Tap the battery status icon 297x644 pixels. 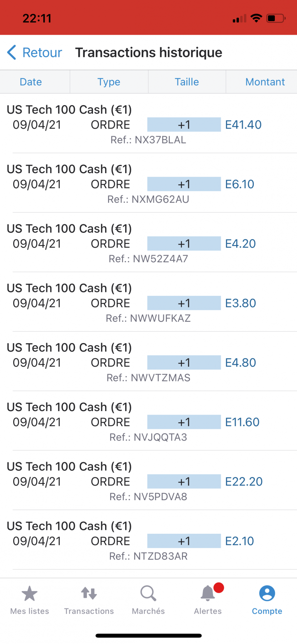pos(276,18)
